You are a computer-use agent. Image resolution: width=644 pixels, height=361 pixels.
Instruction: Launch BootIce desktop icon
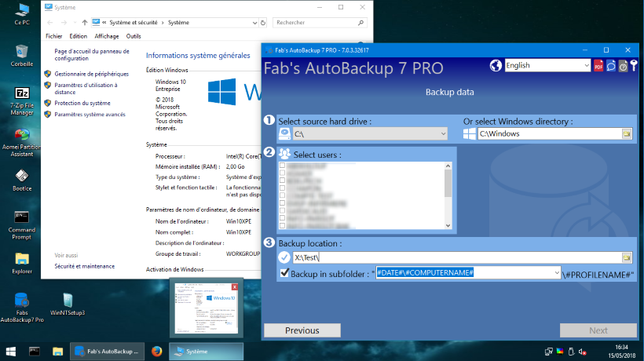point(22,180)
